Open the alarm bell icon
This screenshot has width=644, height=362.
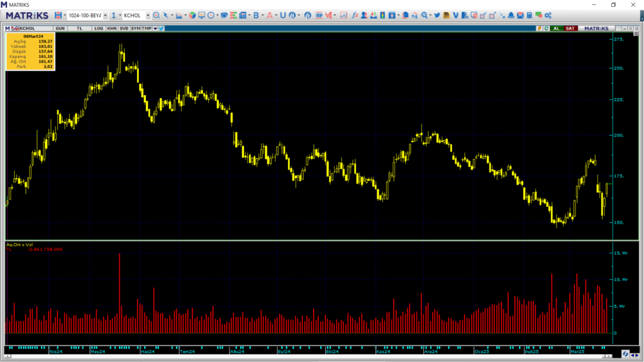click(511, 15)
